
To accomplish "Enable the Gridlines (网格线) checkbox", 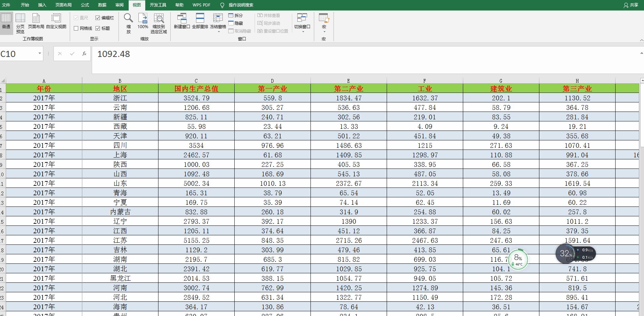I will [x=76, y=28].
